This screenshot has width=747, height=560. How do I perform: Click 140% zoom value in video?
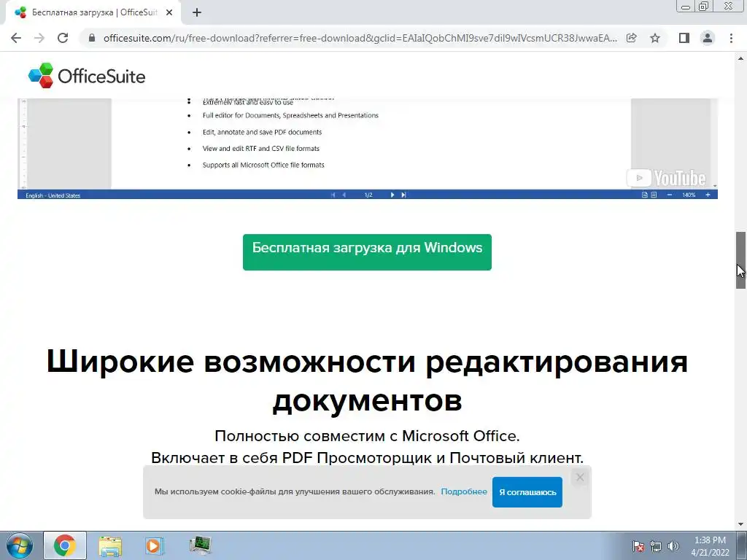pyautogui.click(x=689, y=195)
